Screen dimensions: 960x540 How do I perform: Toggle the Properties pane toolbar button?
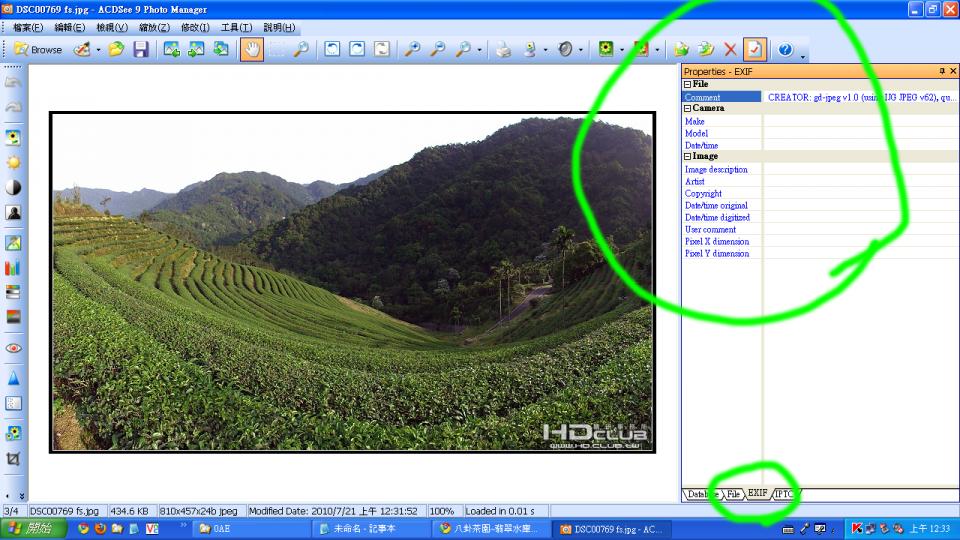click(x=755, y=49)
